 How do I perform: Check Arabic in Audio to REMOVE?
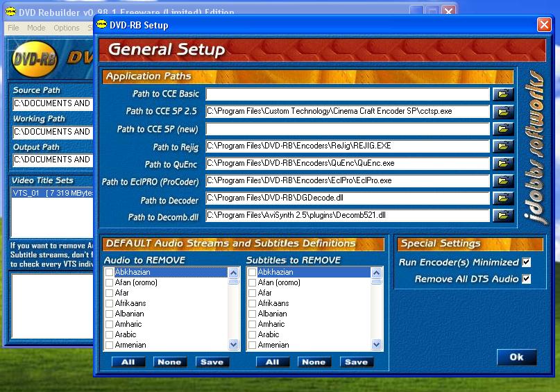(x=109, y=334)
